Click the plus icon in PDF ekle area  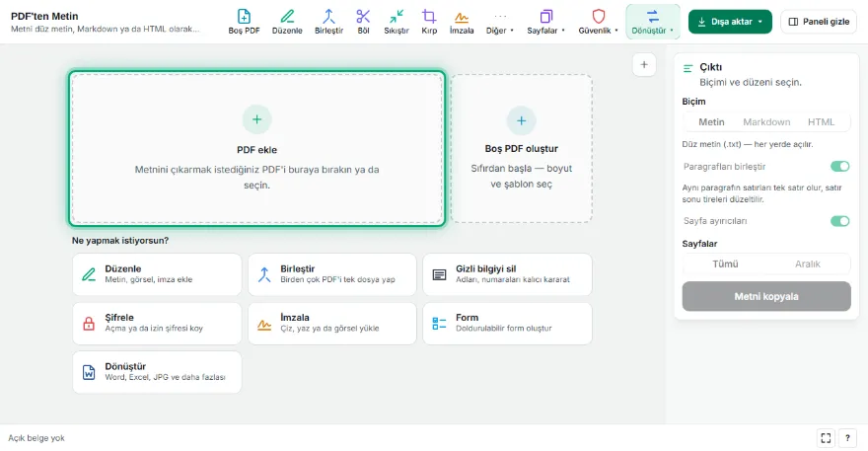256,119
